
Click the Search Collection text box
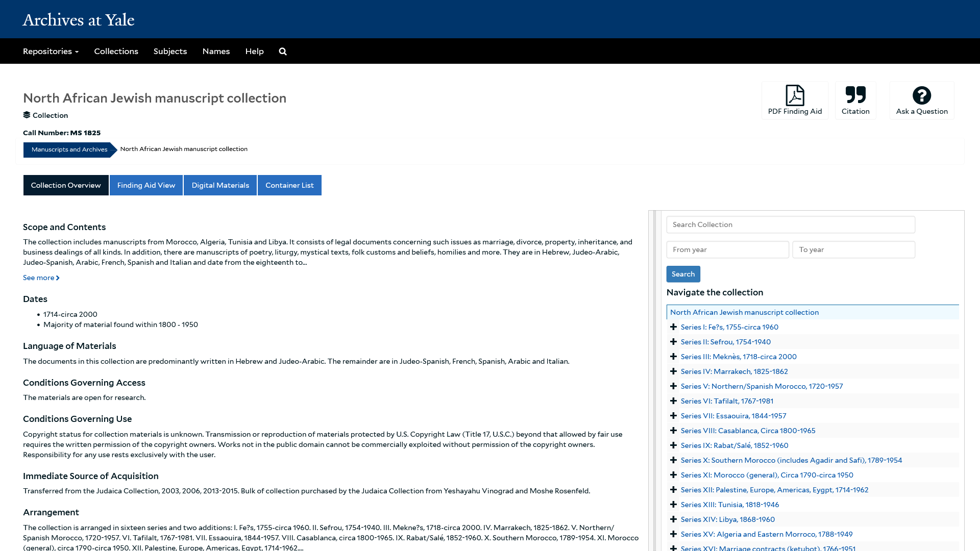(x=790, y=224)
